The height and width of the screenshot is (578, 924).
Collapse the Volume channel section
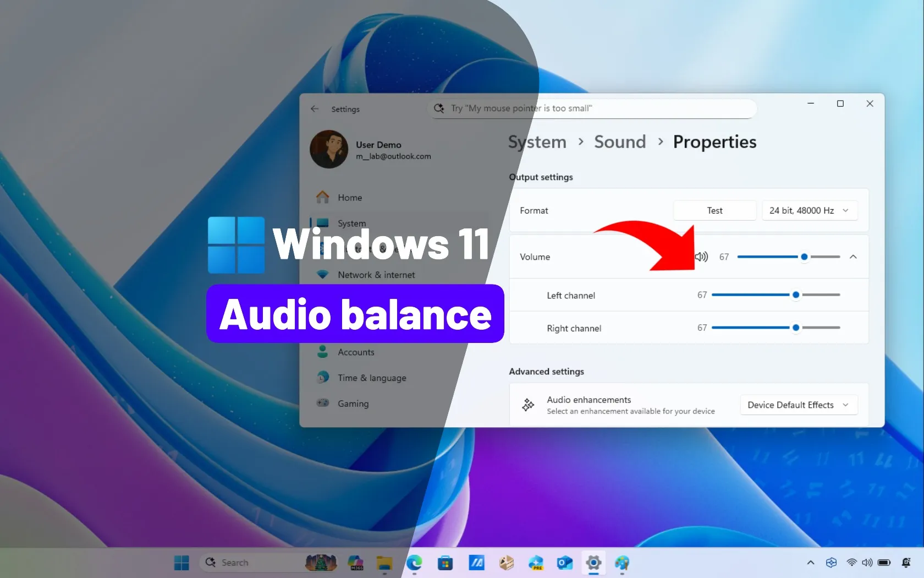853,257
